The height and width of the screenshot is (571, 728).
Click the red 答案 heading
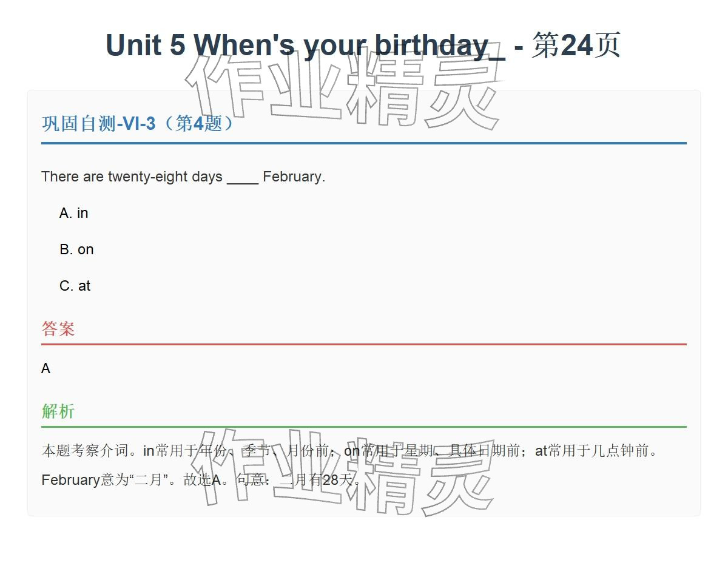[58, 329]
